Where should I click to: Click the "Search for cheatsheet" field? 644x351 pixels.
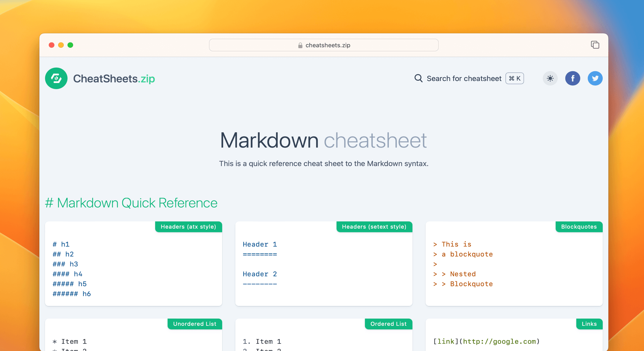pyautogui.click(x=464, y=78)
